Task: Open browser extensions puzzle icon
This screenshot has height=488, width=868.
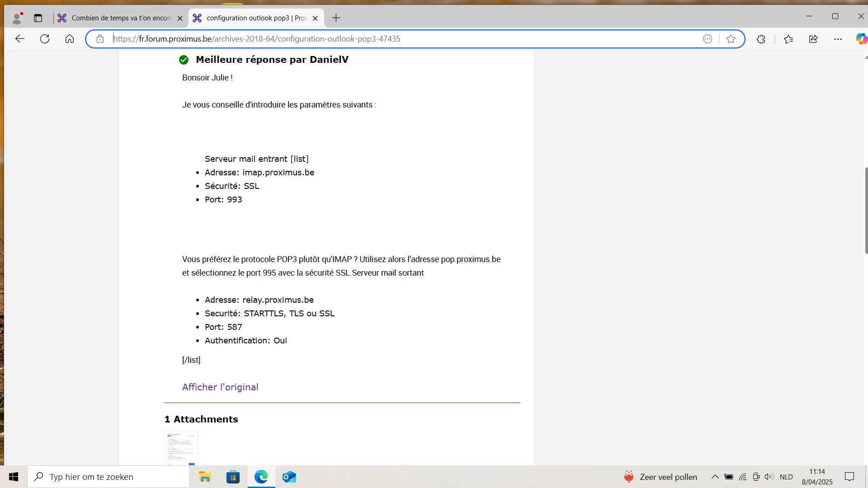Action: pyautogui.click(x=761, y=39)
